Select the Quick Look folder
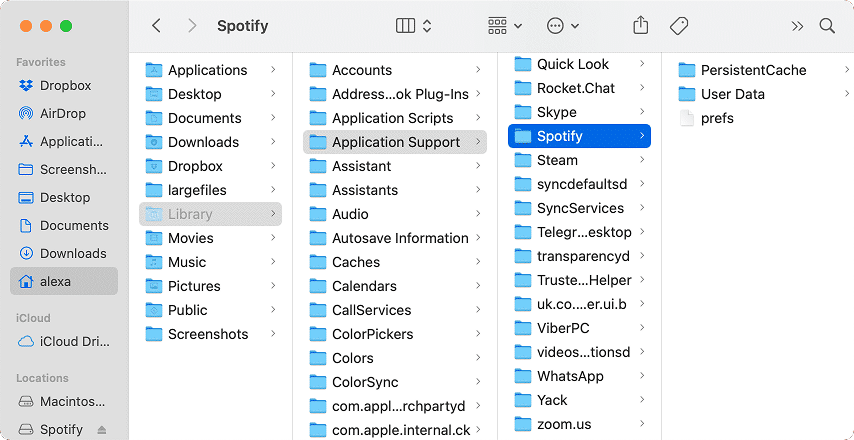854x440 pixels. coord(579,64)
